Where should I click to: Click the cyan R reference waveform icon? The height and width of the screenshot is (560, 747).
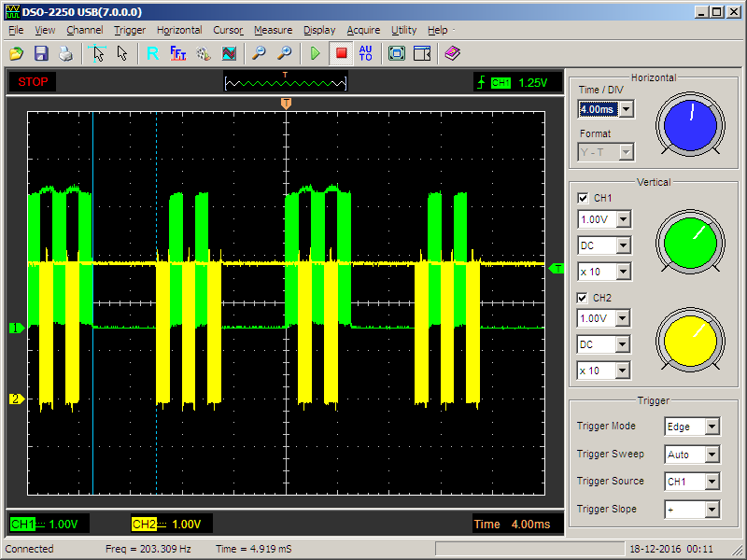tap(152, 53)
